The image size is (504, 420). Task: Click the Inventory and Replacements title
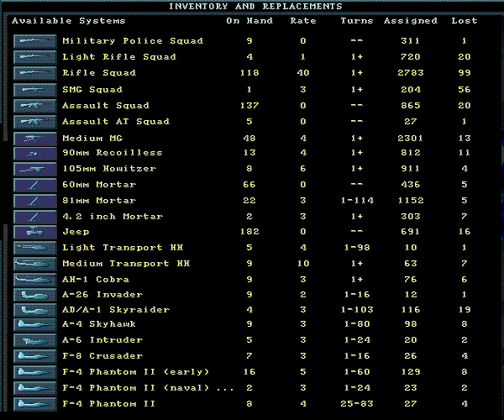[255, 7]
